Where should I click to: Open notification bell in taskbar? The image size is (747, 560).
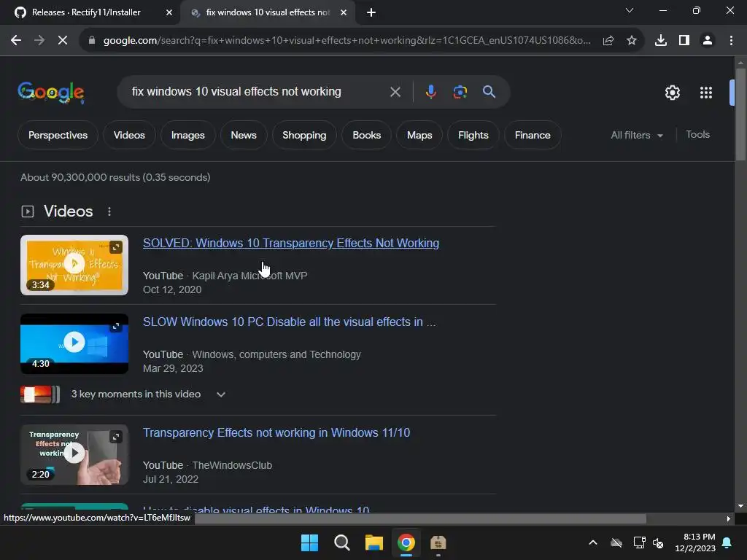pyautogui.click(x=727, y=542)
